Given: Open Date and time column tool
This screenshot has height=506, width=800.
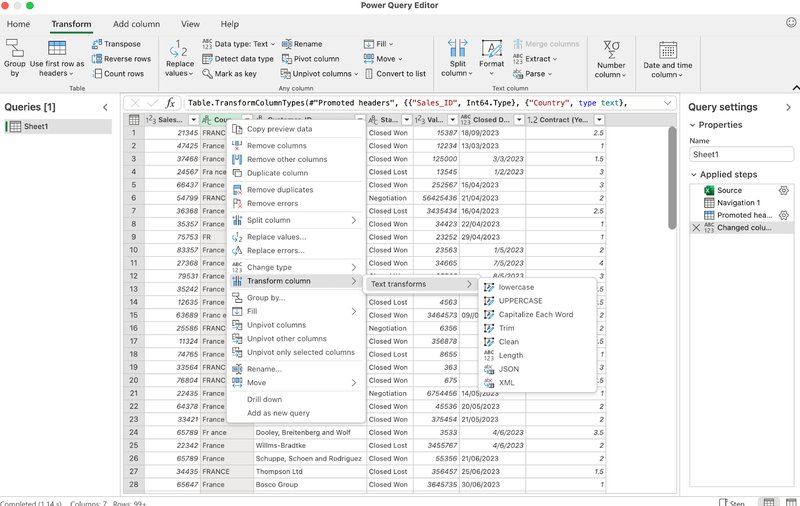Looking at the screenshot, I should coord(667,59).
